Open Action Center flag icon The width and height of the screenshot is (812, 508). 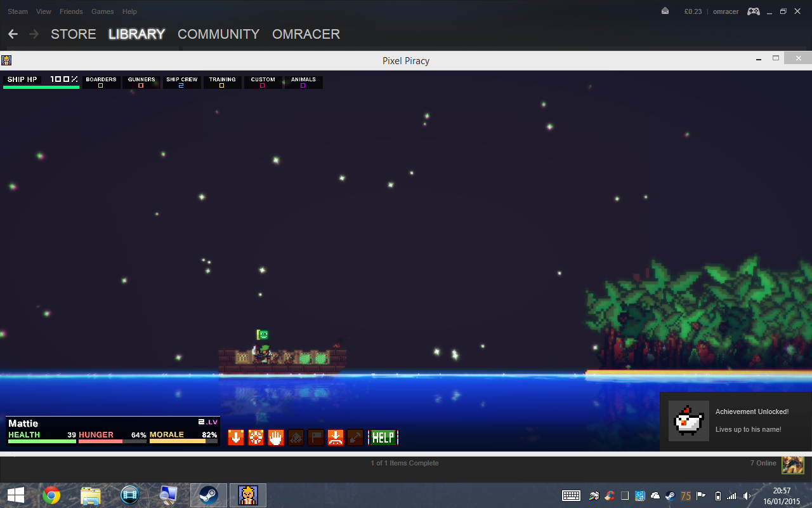[702, 496]
